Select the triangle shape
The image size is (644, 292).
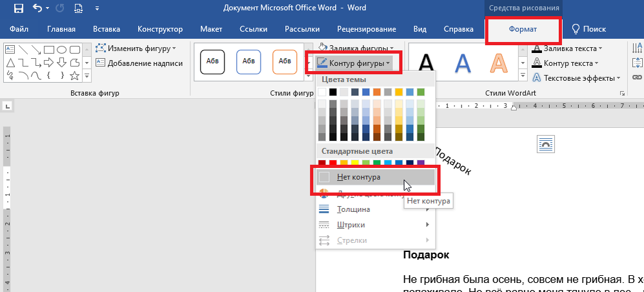tap(11, 63)
